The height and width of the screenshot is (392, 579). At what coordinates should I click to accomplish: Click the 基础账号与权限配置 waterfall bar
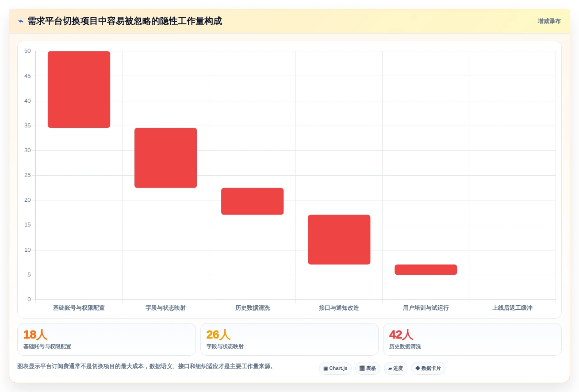pyautogui.click(x=79, y=89)
